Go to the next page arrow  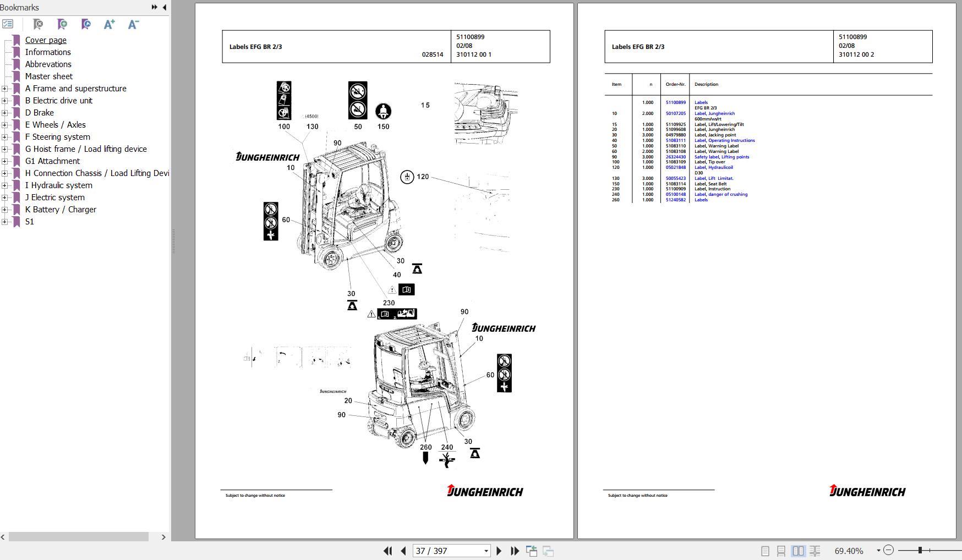pyautogui.click(x=499, y=551)
